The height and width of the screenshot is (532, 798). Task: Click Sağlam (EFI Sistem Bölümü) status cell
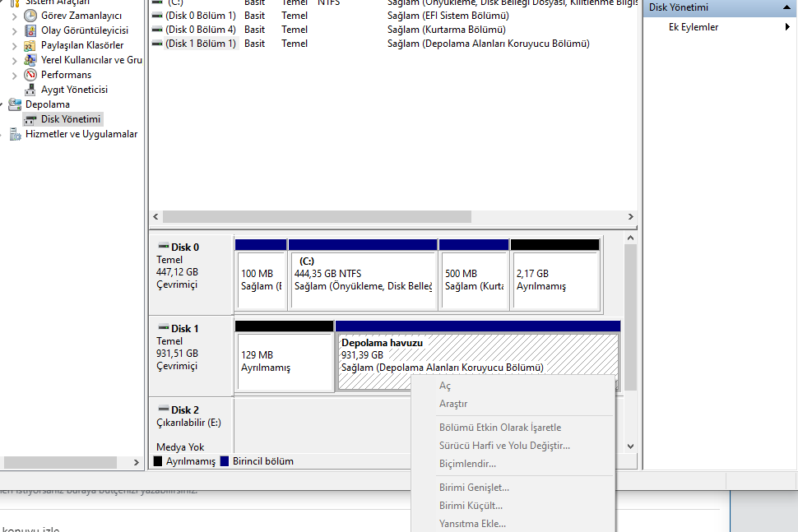[448, 16]
